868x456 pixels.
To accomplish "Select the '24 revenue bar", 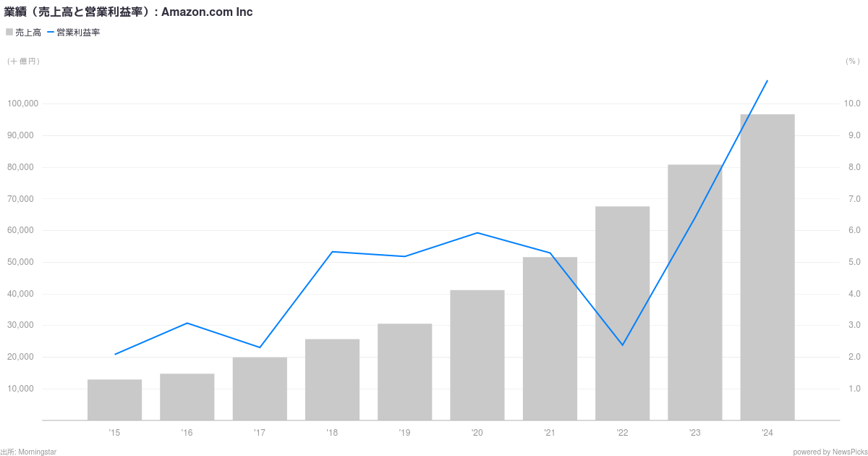I will click(x=767, y=268).
